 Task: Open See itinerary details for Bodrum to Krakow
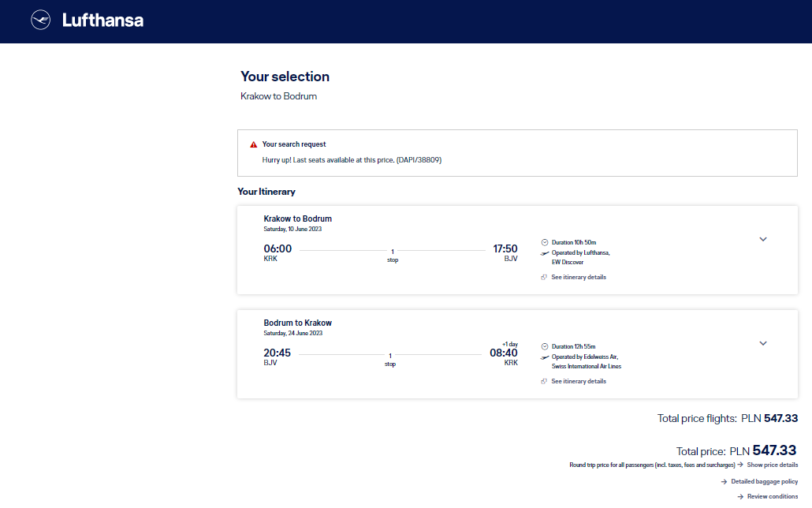579,382
